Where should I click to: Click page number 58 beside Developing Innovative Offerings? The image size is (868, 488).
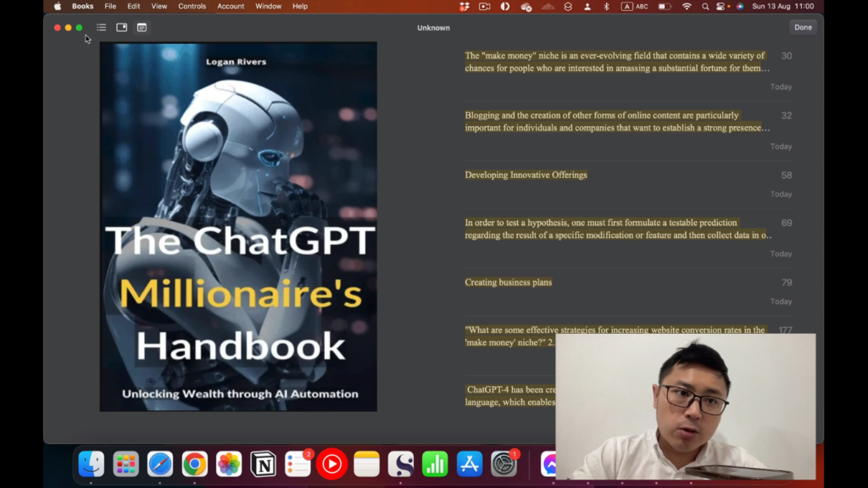tap(786, 175)
